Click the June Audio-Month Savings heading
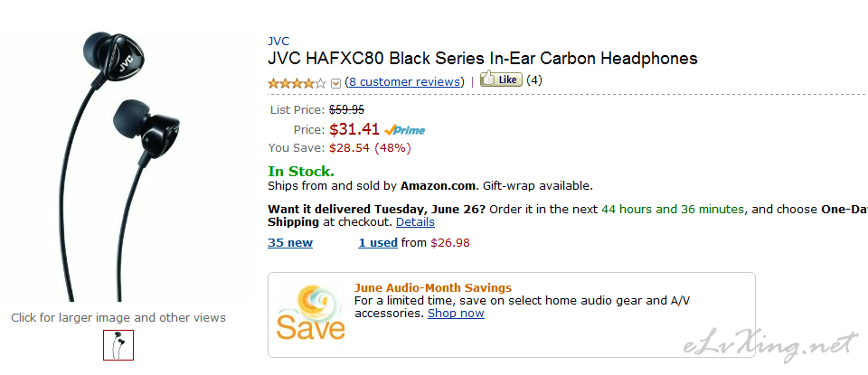The height and width of the screenshot is (375, 868). pyautogui.click(x=433, y=287)
